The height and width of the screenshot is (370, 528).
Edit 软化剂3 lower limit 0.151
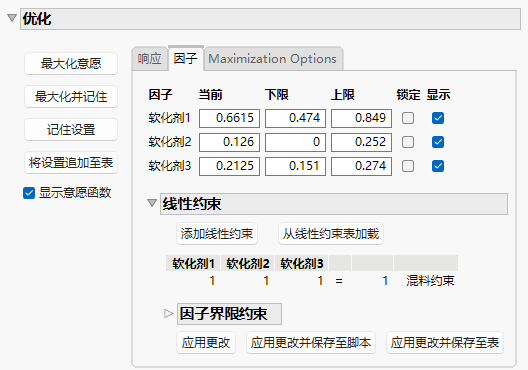[295, 166]
